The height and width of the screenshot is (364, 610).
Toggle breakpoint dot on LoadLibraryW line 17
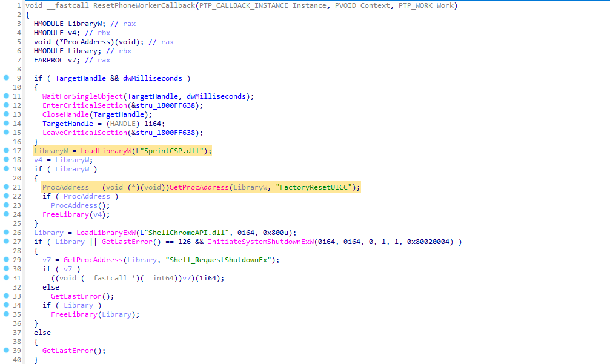tap(6, 150)
